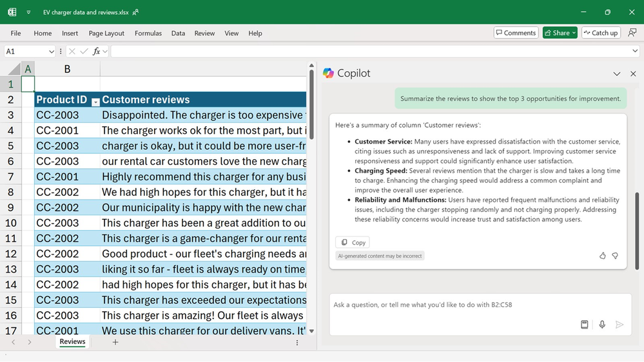Select the Reviews sheet tab
Image resolution: width=644 pixels, height=362 pixels.
pos(72,341)
